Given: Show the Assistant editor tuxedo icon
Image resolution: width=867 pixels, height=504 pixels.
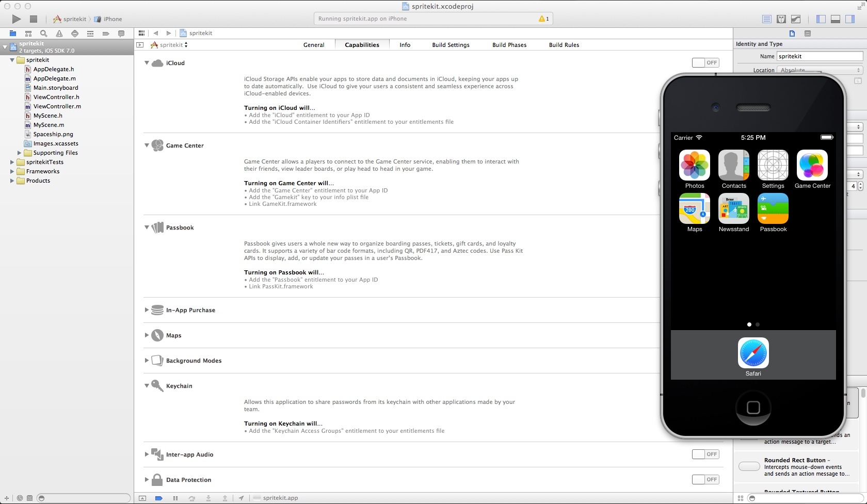Looking at the screenshot, I should (781, 19).
